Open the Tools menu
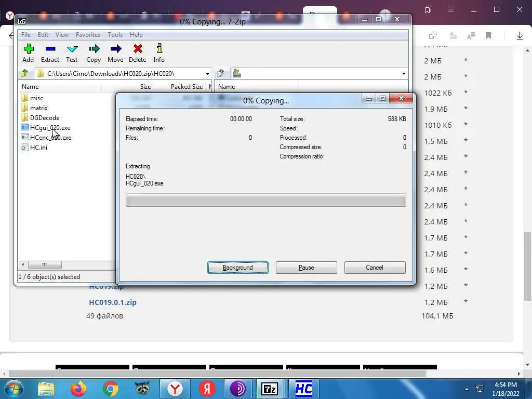 [x=115, y=35]
